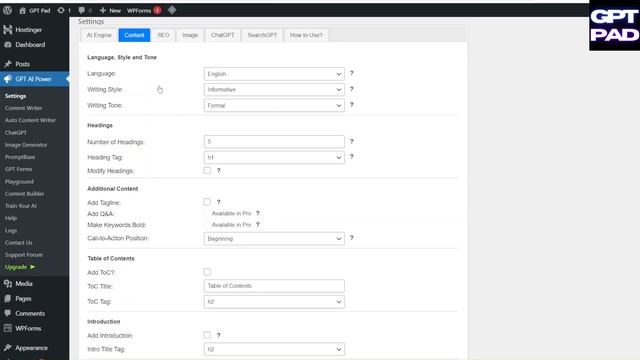The height and width of the screenshot is (360, 640).
Task: Open Content Builder in sidebar
Action: pyautogui.click(x=24, y=194)
